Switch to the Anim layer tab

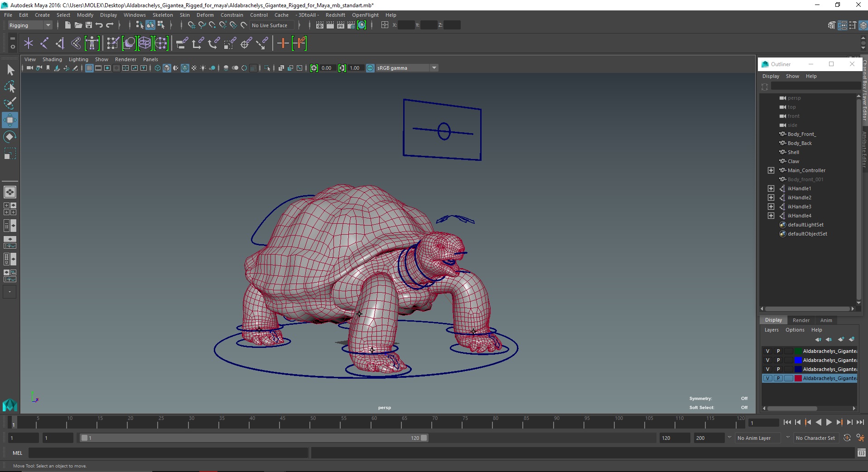(826, 320)
